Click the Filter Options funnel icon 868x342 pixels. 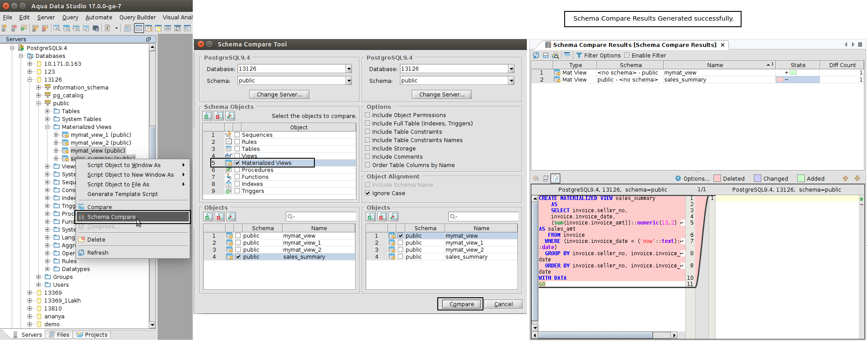[x=579, y=55]
